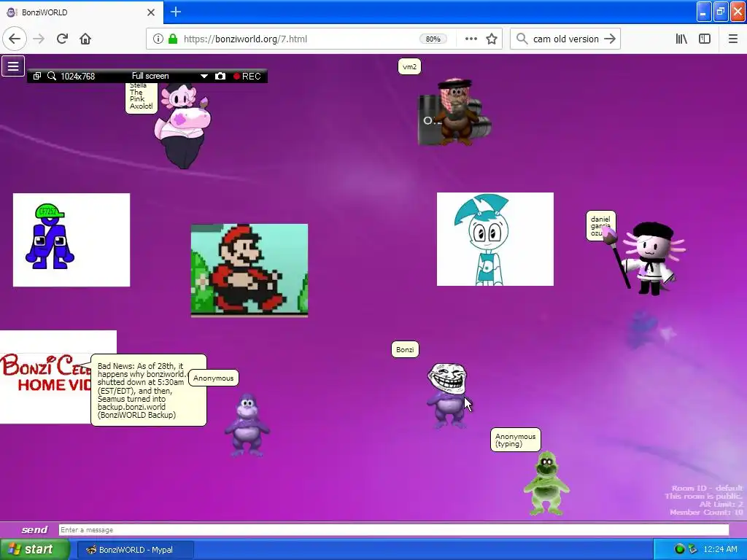Click the axolotl painter with paintbrush
747x560 pixels.
point(648,259)
